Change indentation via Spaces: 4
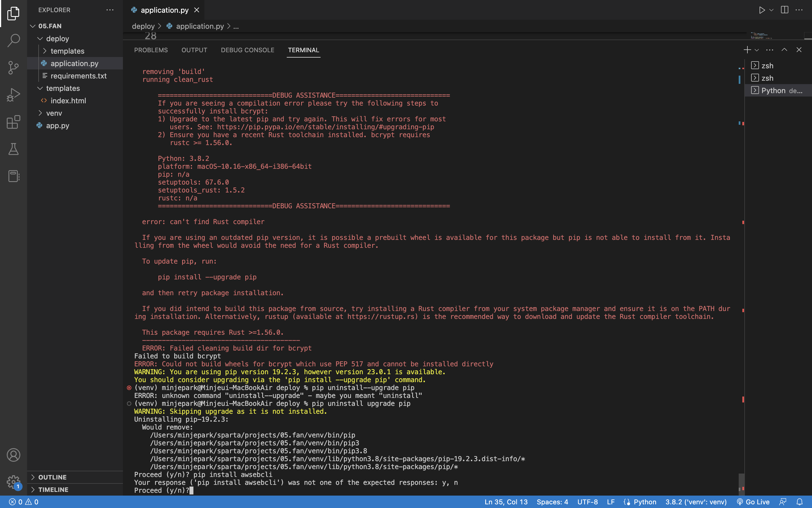This screenshot has width=812, height=508. click(552, 502)
